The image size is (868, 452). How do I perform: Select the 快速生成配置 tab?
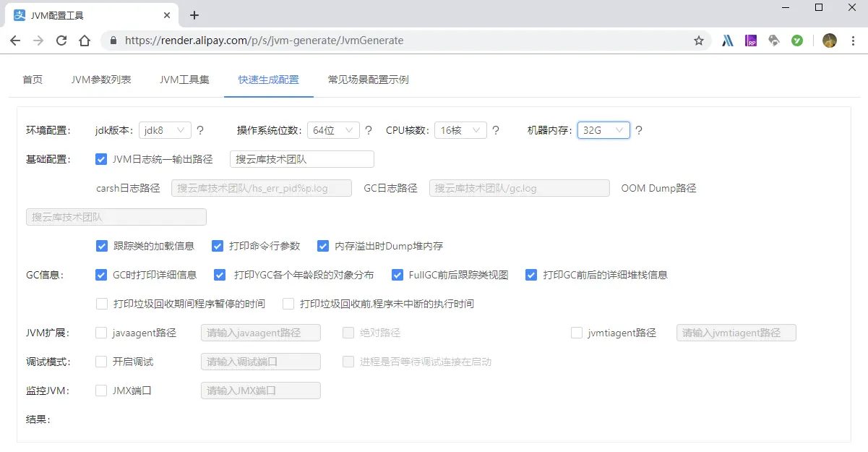(269, 80)
